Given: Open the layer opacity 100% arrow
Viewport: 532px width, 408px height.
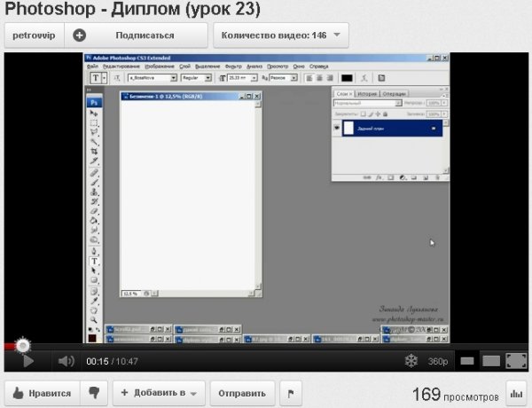Looking at the screenshot, I should (444, 103).
